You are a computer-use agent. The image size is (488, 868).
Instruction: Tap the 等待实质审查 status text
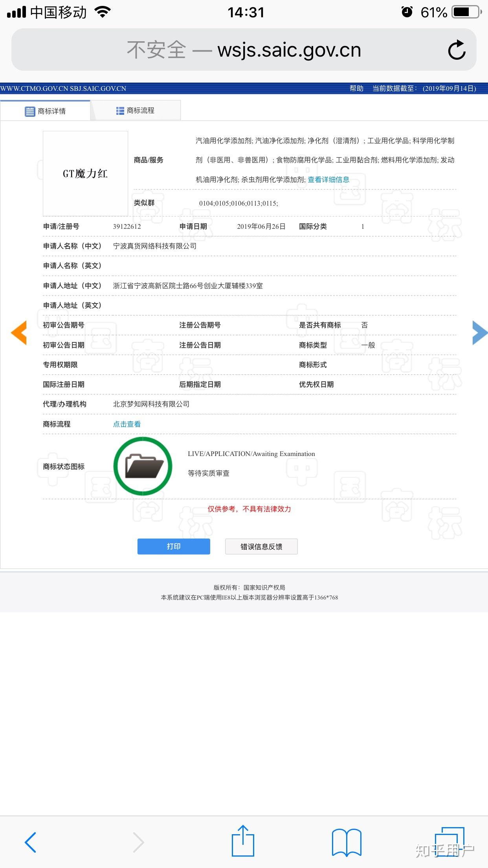tap(209, 473)
